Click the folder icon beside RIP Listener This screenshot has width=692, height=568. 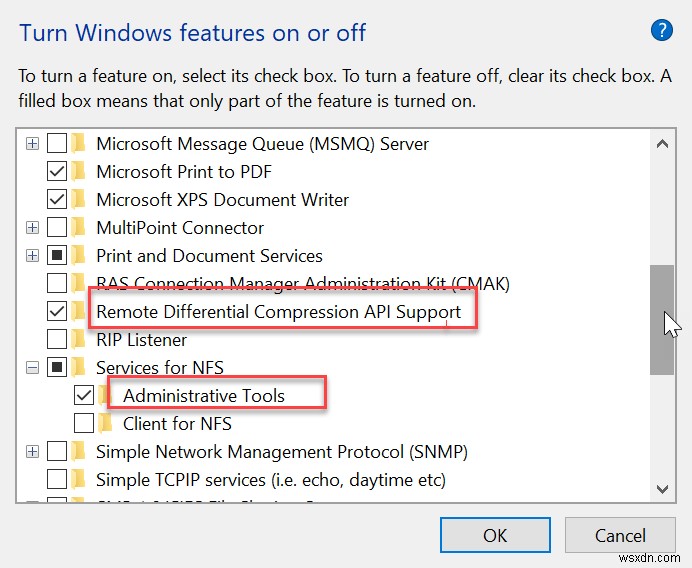79,339
